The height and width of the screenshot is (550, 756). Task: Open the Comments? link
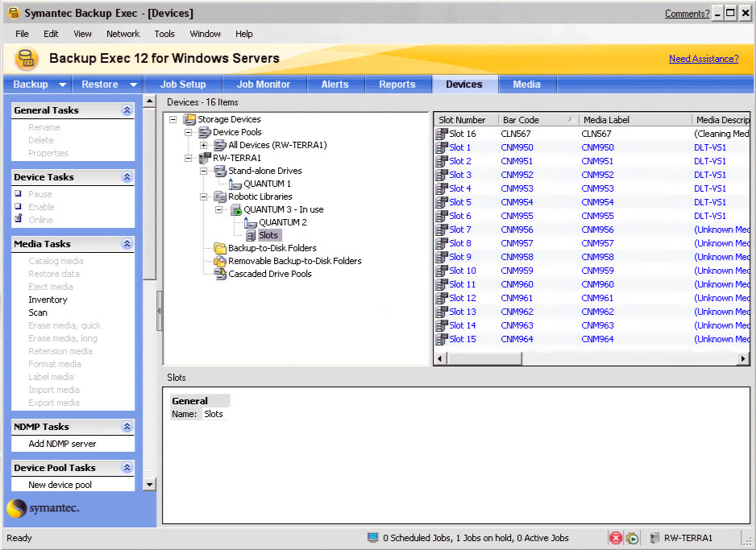click(687, 14)
